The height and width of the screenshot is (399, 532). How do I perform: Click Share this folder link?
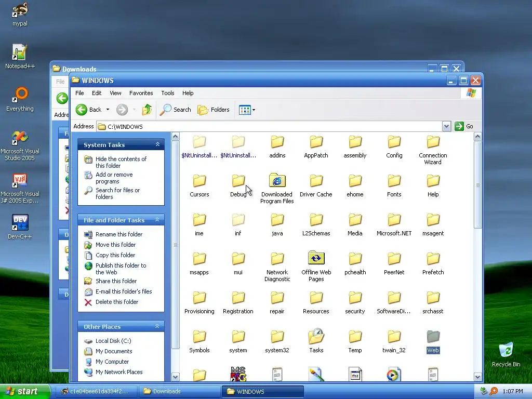[116, 281]
